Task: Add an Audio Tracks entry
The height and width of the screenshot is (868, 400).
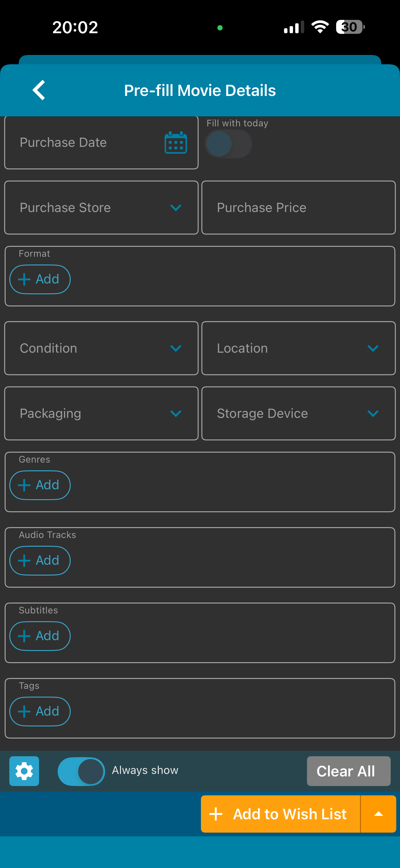Action: tap(40, 561)
